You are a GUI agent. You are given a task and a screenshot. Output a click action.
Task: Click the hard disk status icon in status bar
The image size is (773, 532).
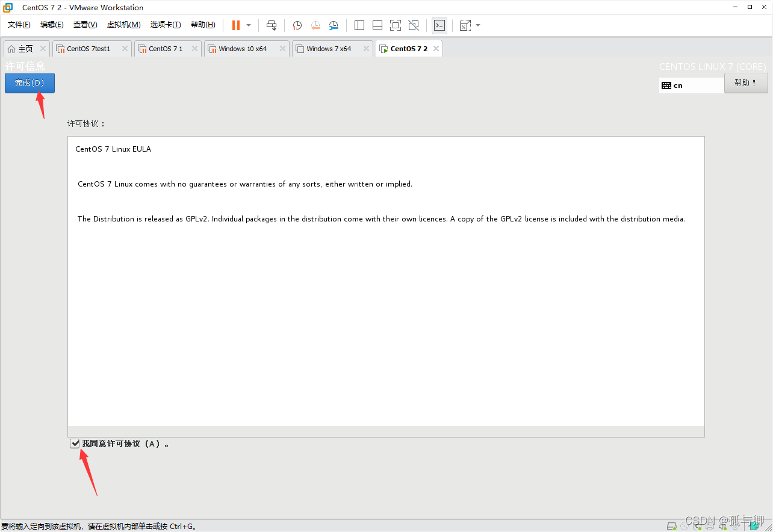tap(672, 526)
